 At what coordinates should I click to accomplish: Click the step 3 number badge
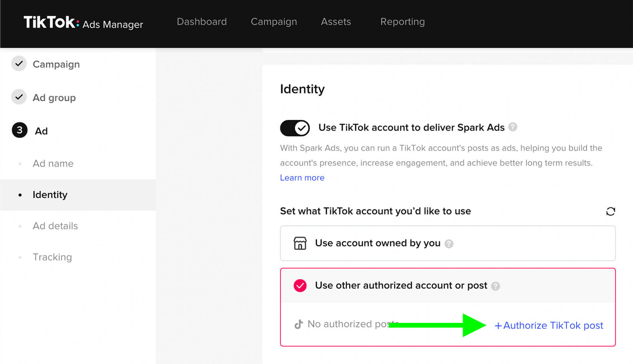click(x=19, y=130)
